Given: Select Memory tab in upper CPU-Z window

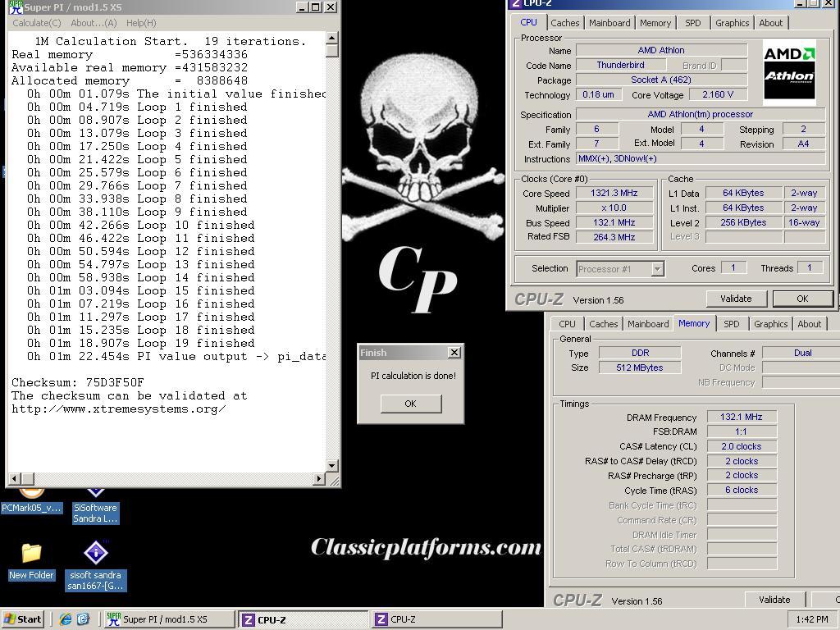Looking at the screenshot, I should pos(655,23).
